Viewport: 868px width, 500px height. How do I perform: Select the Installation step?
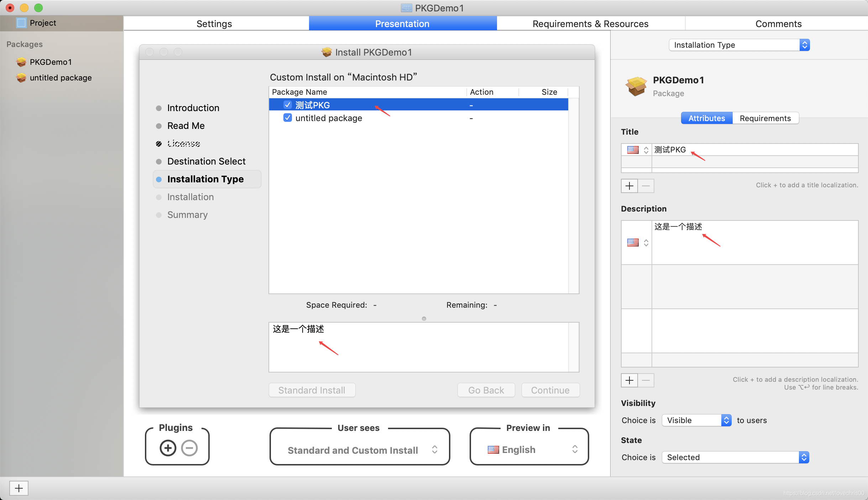[x=190, y=197]
